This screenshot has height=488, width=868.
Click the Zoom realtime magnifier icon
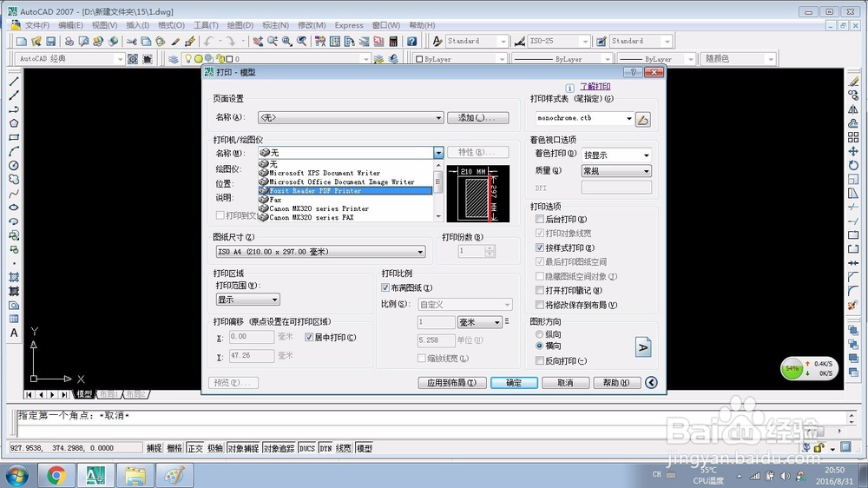click(x=273, y=41)
